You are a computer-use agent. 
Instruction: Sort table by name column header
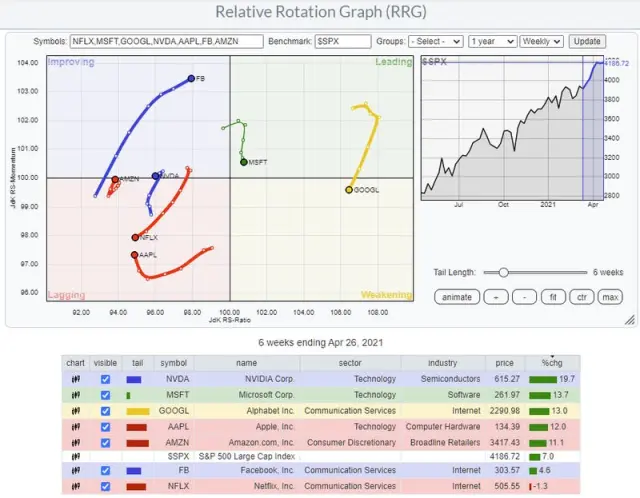[x=247, y=363]
